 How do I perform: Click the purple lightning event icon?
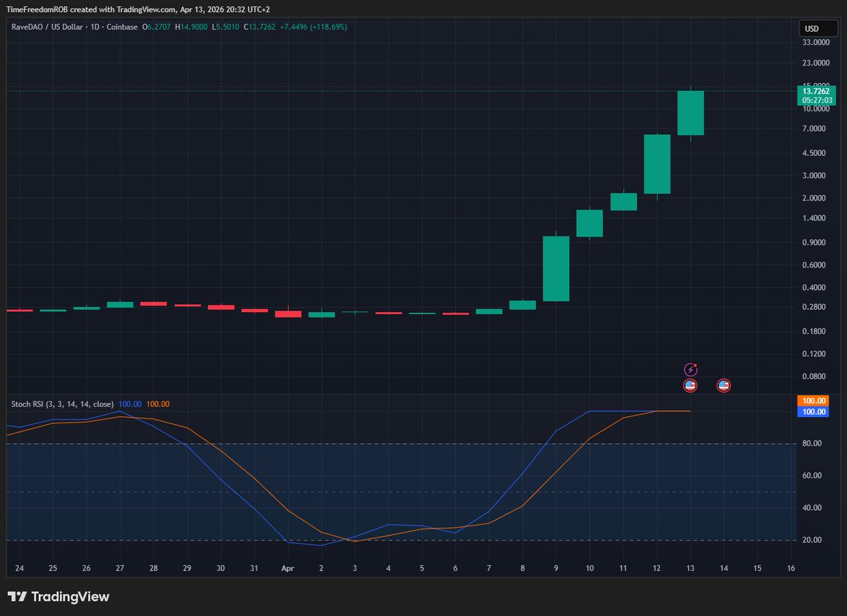coord(691,369)
